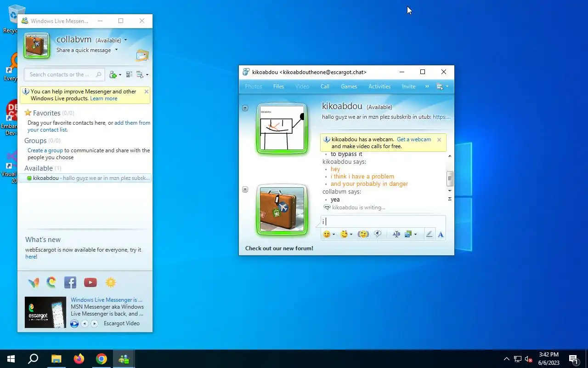Click in the message input field
The height and width of the screenshot is (368, 588).
[383, 222]
